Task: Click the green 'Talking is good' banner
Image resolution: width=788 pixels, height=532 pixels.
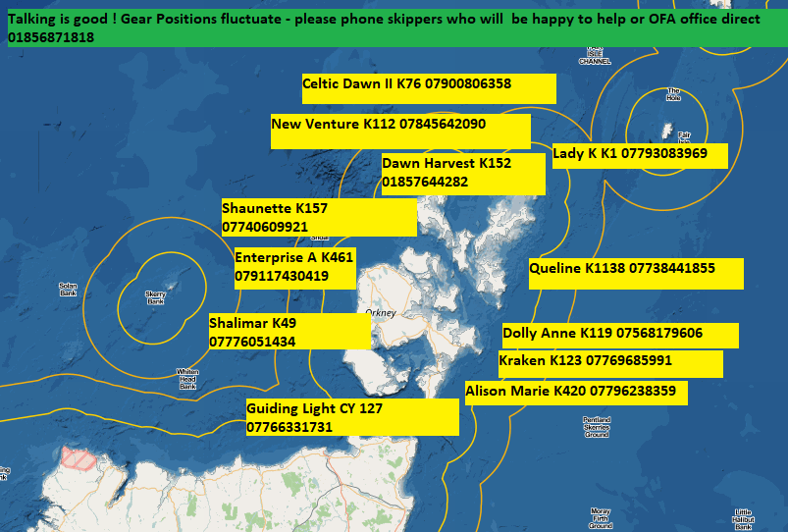Action: coord(397,28)
